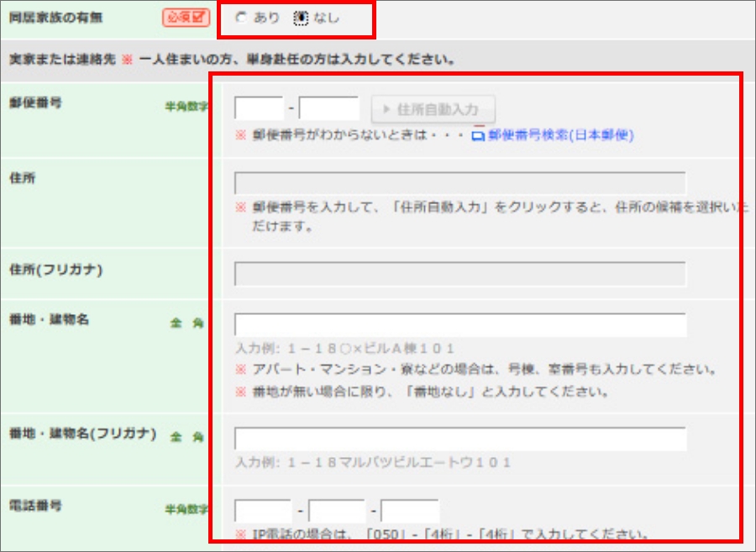Click the first postal code input box
The height and width of the screenshot is (552, 756).
(259, 108)
